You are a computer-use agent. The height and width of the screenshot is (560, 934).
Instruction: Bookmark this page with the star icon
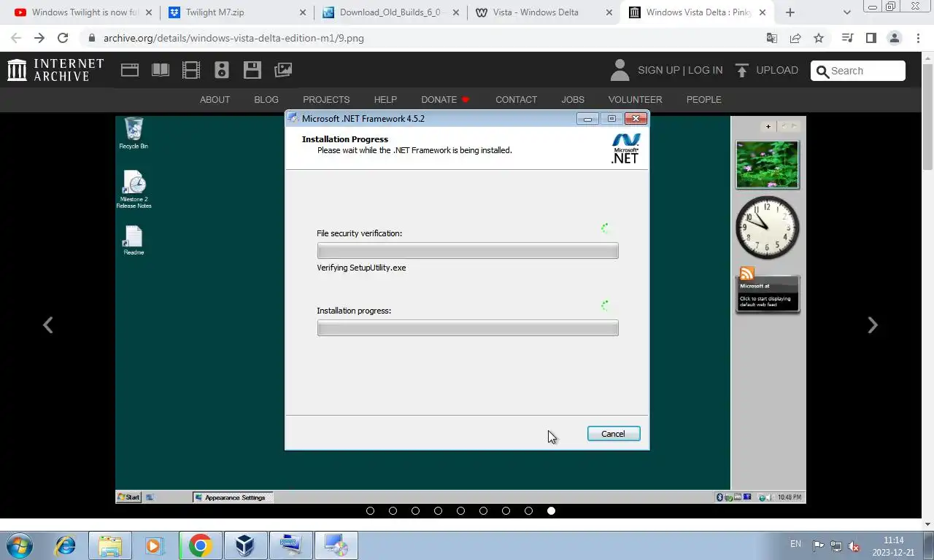[x=819, y=38]
